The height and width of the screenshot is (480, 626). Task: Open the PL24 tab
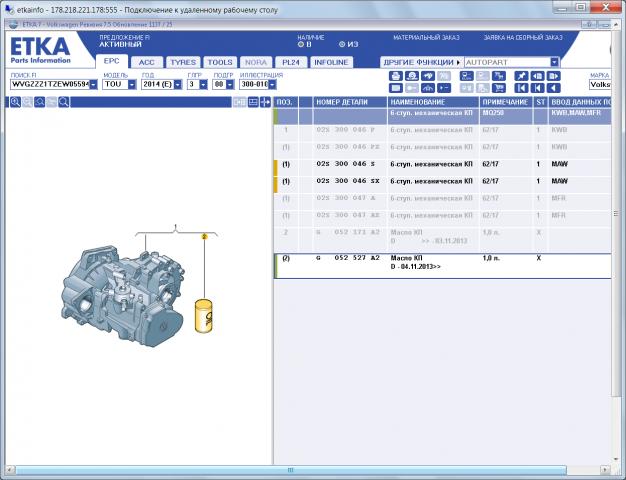click(291, 62)
